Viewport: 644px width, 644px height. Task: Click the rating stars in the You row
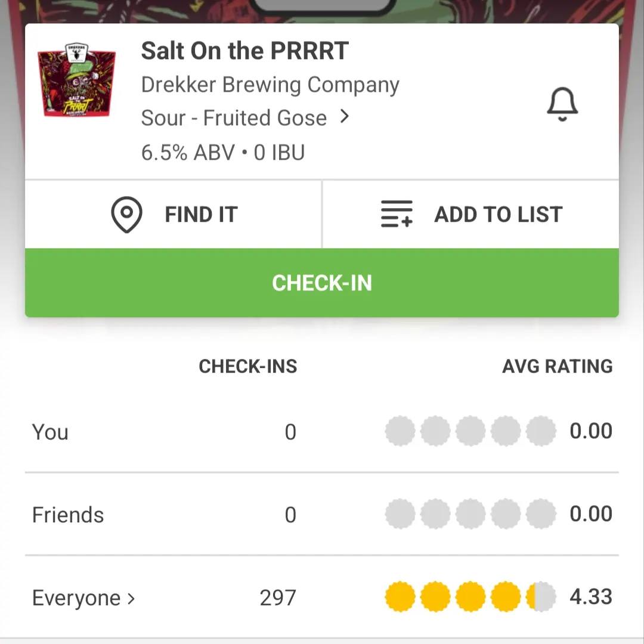pos(470,432)
